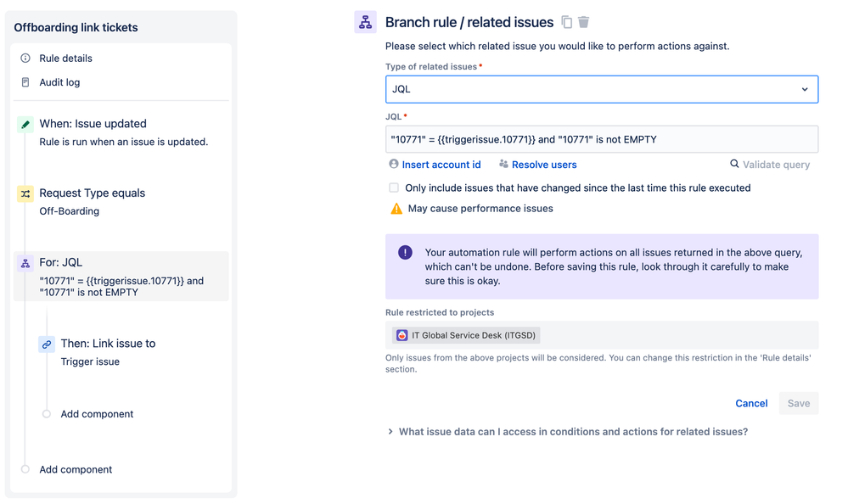The image size is (848, 504).
Task: Enable only include changed issues checkbox
Action: (x=394, y=188)
